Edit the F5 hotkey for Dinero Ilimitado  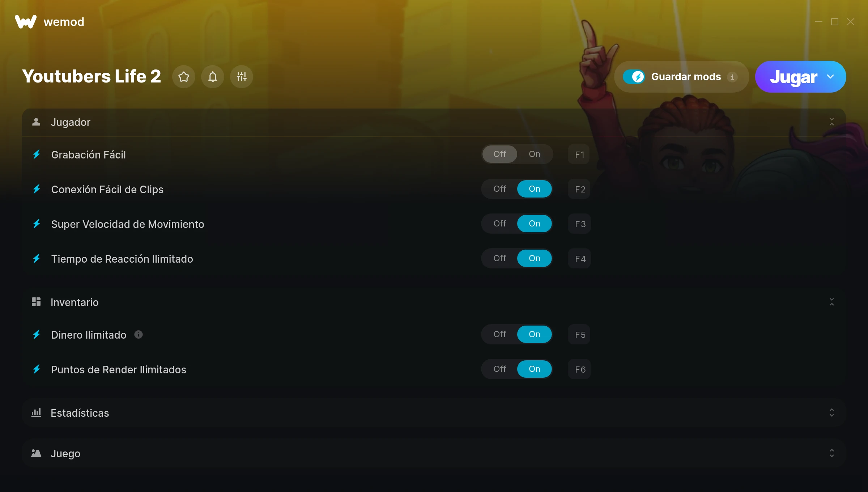click(x=579, y=335)
